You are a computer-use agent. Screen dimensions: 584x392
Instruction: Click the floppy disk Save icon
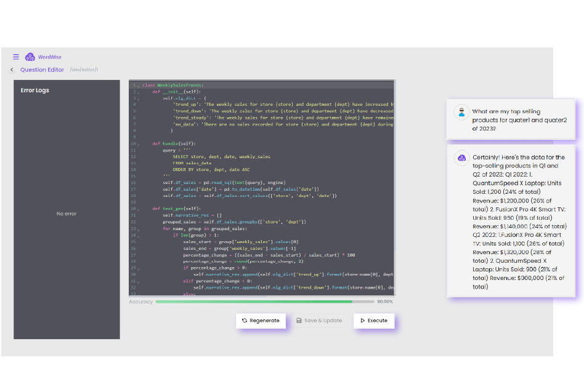[x=299, y=321]
